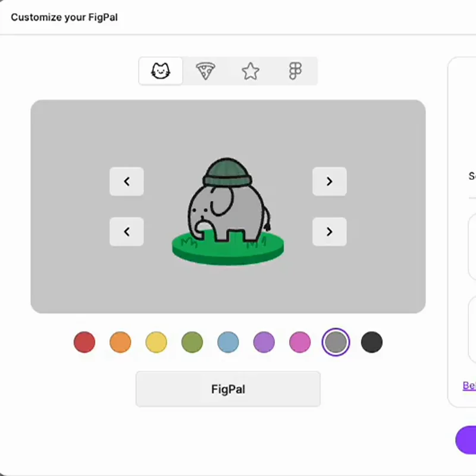The width and height of the screenshot is (476, 476).
Task: Choose the light blue color swatch
Action: 228,342
